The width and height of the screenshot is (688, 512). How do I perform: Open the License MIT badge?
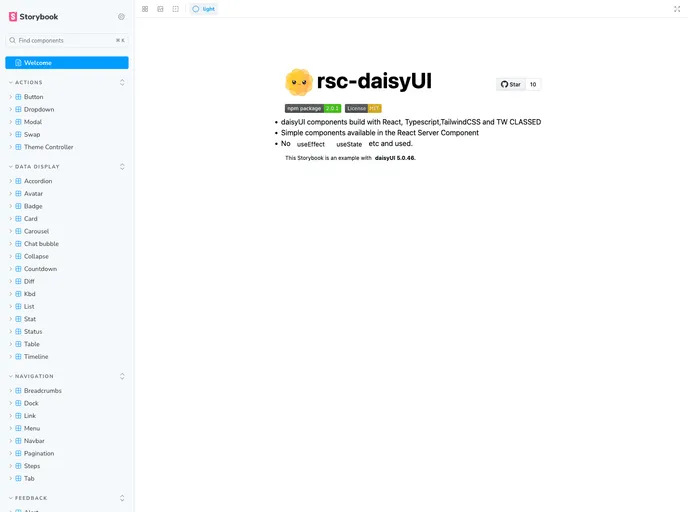pos(363,108)
